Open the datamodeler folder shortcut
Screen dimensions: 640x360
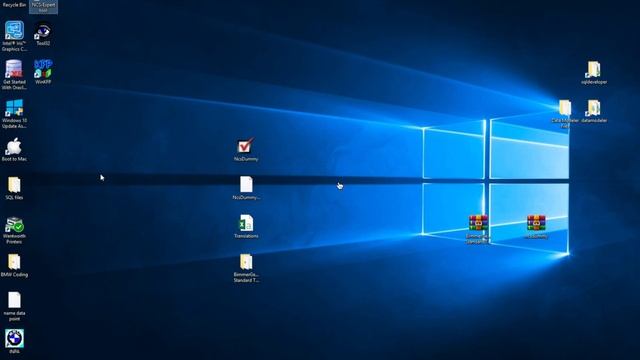[594, 111]
